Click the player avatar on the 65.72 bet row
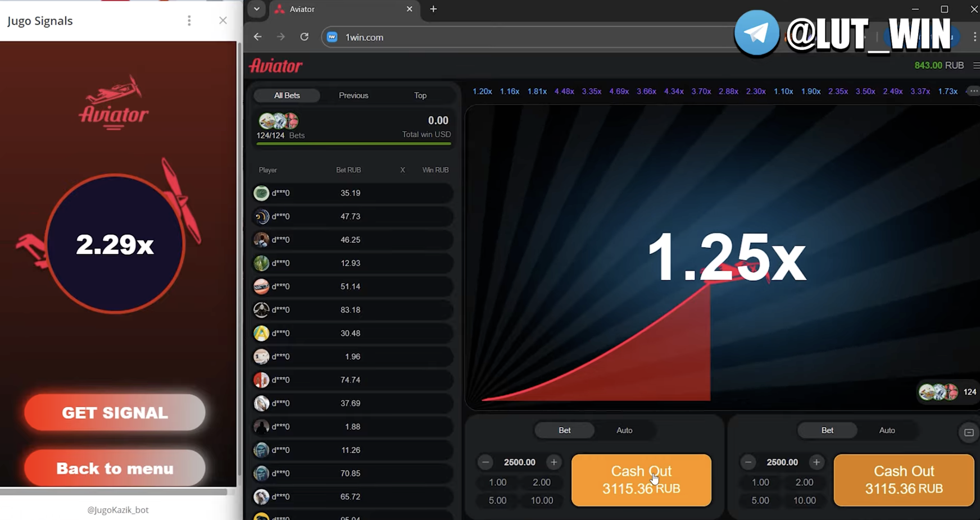 tap(261, 497)
